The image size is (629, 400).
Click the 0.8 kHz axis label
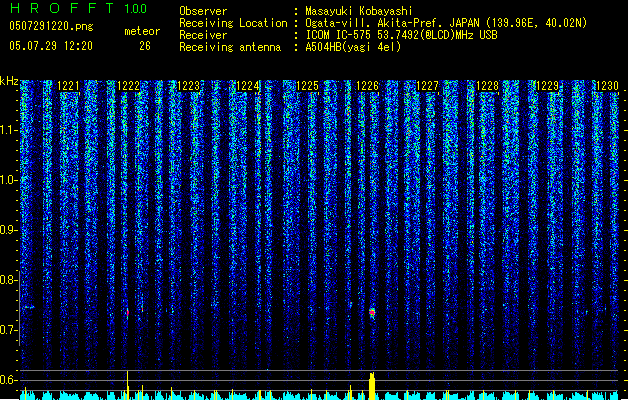(8, 280)
